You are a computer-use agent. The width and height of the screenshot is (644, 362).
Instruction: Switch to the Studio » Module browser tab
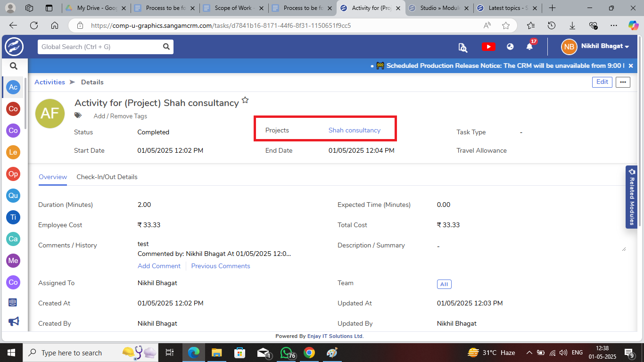(440, 8)
